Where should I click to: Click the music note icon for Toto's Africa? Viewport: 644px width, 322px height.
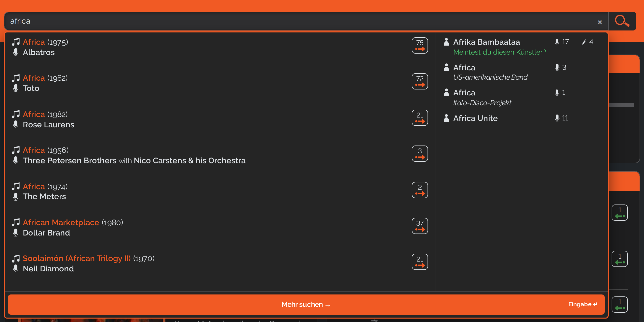[16, 78]
